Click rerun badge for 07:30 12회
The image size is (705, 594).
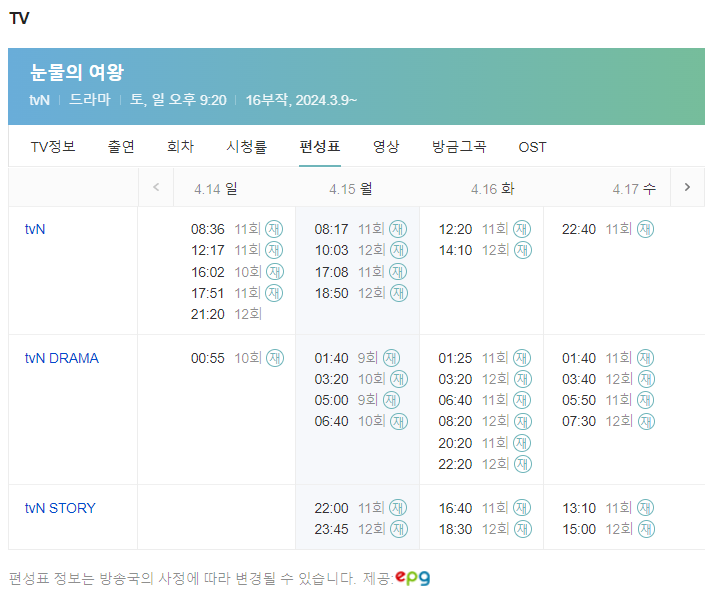point(646,421)
